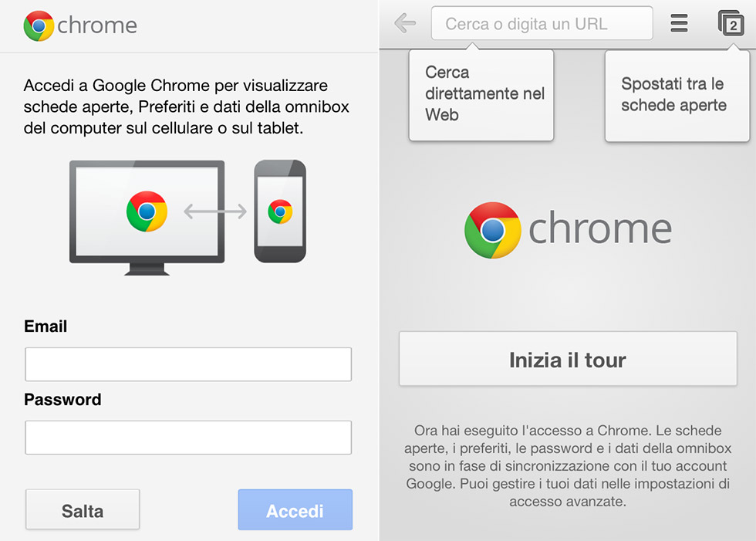
Task: Focus the Email input field
Action: point(188,364)
